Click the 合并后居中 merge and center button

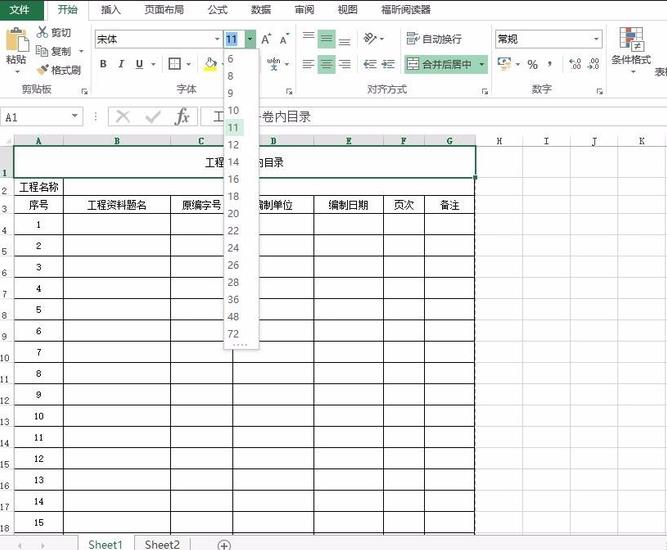click(x=441, y=64)
